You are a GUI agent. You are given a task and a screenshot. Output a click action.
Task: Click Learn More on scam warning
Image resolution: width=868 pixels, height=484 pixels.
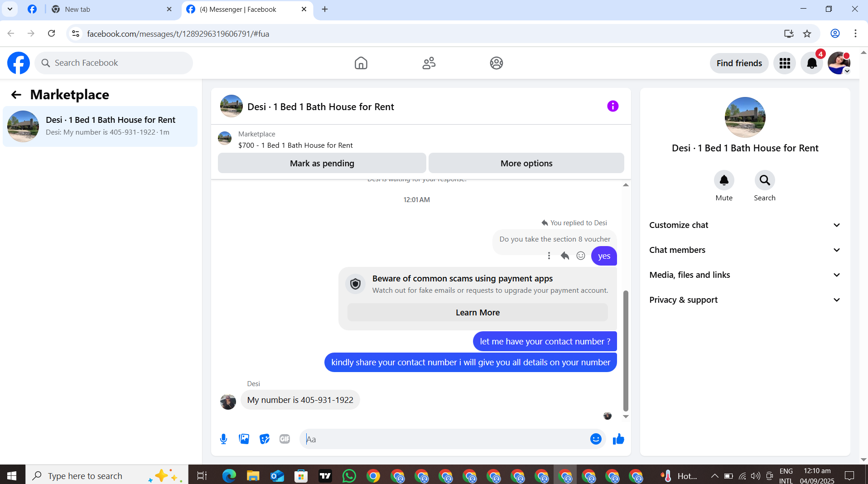pos(477,313)
